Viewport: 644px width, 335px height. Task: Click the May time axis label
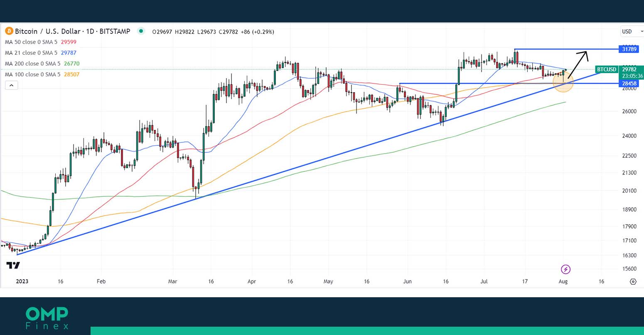(328, 281)
